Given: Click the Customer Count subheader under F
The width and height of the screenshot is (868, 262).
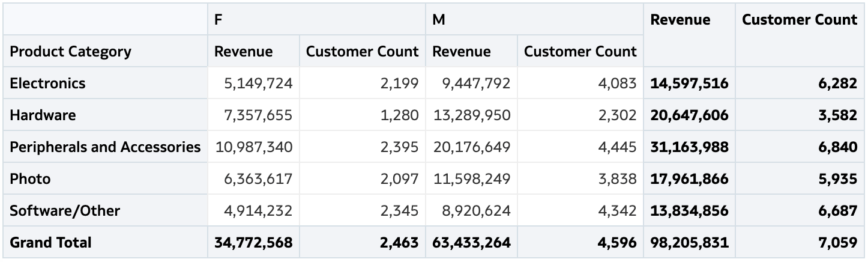Looking at the screenshot, I should point(363,51).
